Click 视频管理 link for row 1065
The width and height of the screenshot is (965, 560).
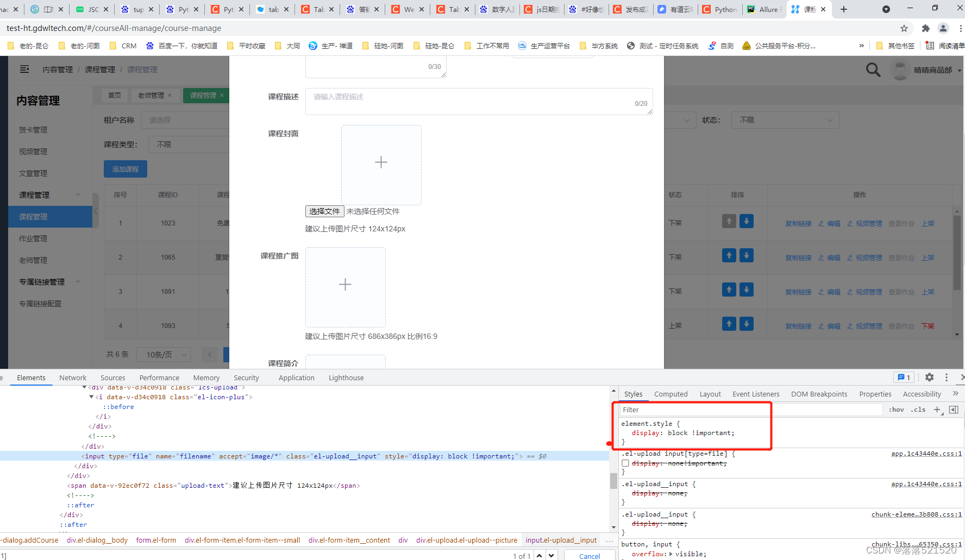point(864,257)
